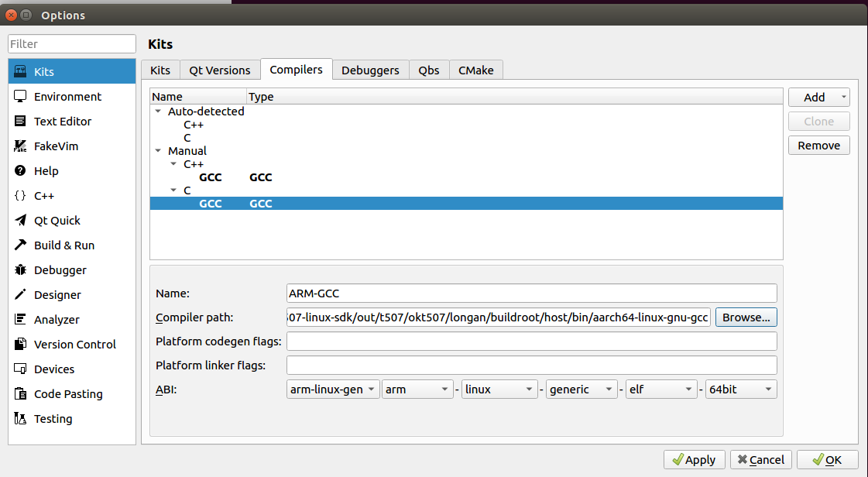This screenshot has width=868, height=477.
Task: Open the 64bit word width dropdown
Action: pyautogui.click(x=741, y=389)
